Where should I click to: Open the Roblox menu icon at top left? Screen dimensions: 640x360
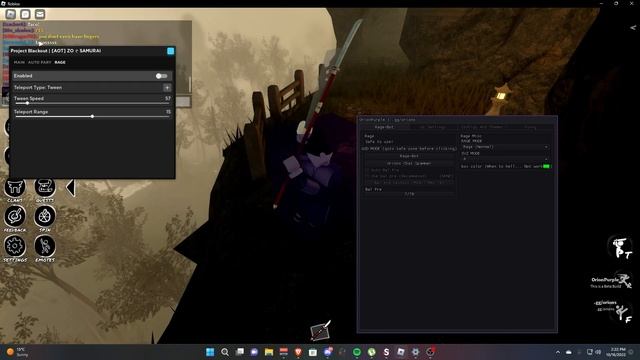pyautogui.click(x=11, y=14)
